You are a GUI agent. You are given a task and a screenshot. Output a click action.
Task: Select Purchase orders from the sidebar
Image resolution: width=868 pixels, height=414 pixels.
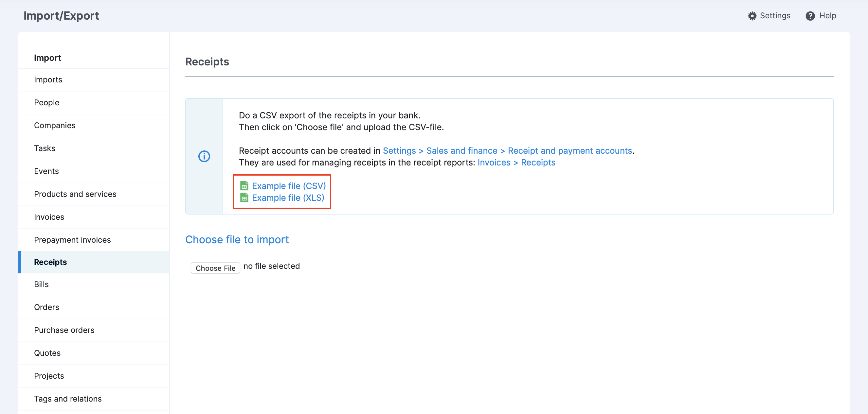point(64,330)
